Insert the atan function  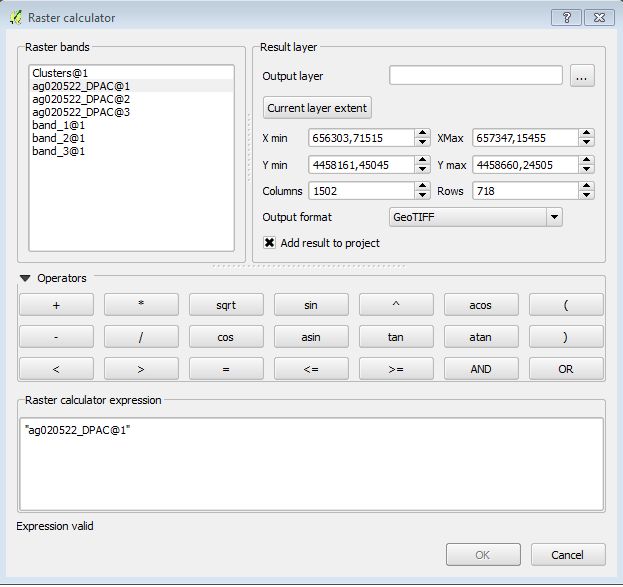(x=481, y=337)
